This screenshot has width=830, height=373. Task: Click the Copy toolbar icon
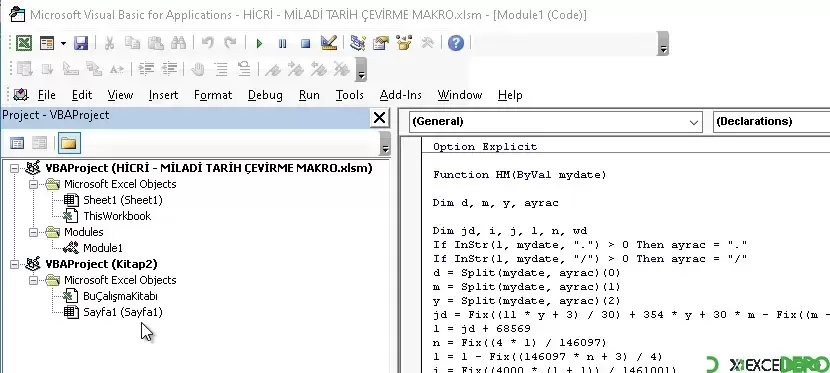pos(132,43)
